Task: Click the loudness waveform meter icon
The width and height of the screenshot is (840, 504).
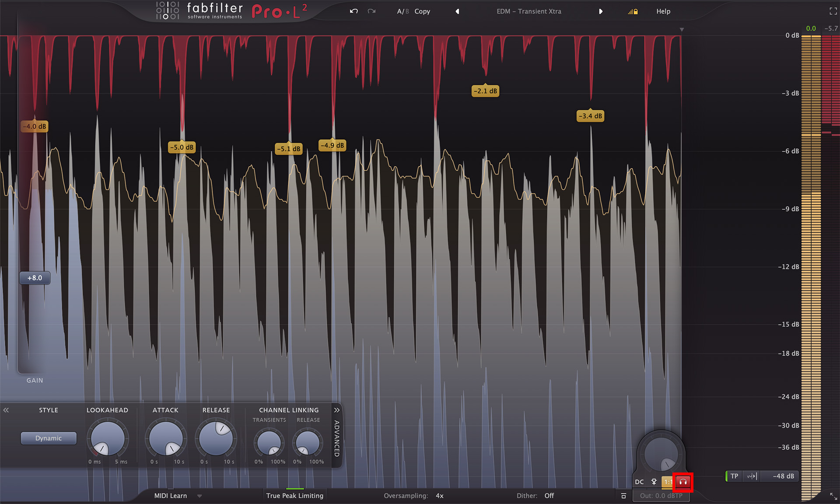Action: 752,476
